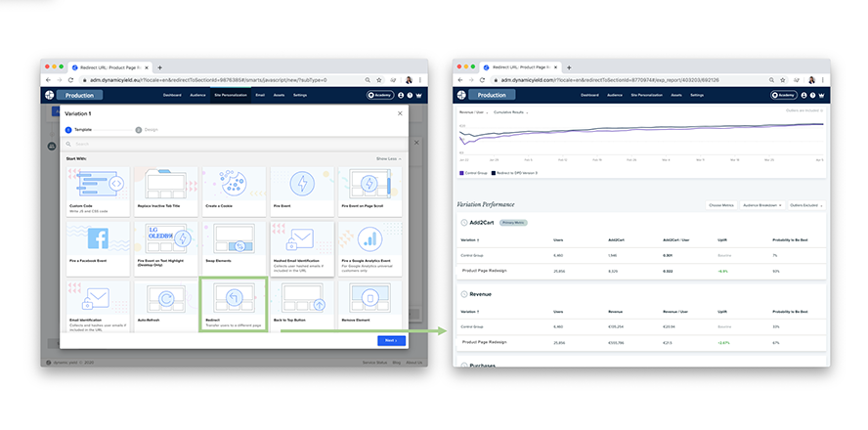
Task: Open the Blog footer link
Action: (x=396, y=363)
